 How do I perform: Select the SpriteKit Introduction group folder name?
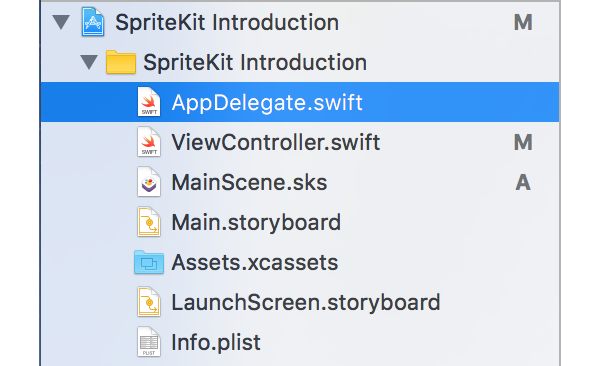[255, 62]
